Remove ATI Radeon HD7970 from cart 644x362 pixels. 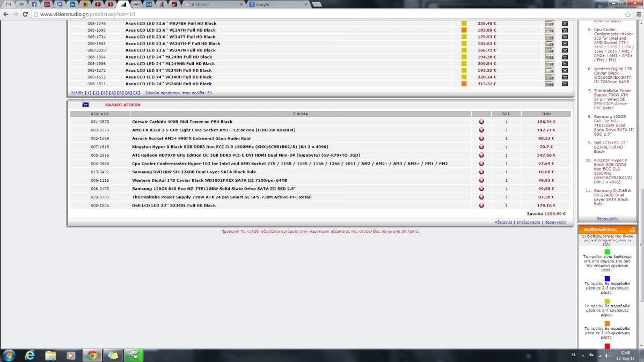481,155
